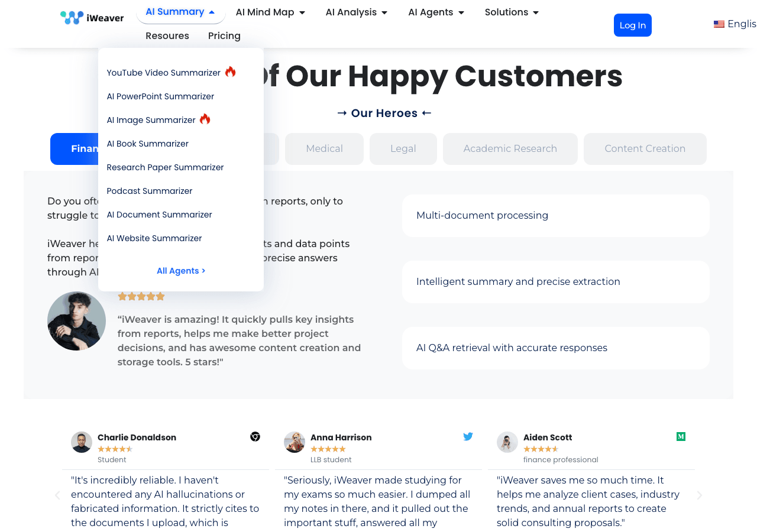Click Anna Harrison's star rating
The width and height of the screenshot is (757, 532).
[328, 449]
